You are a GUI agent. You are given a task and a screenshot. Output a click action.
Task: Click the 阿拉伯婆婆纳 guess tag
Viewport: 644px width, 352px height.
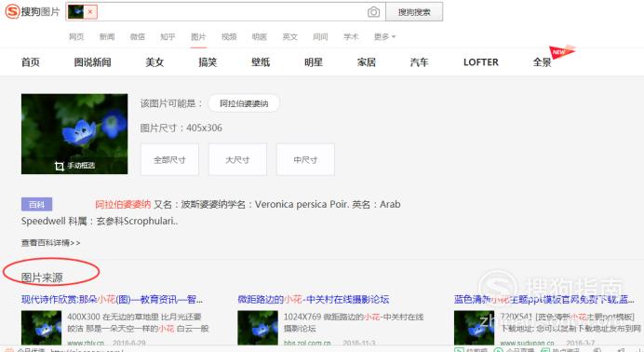(244, 103)
